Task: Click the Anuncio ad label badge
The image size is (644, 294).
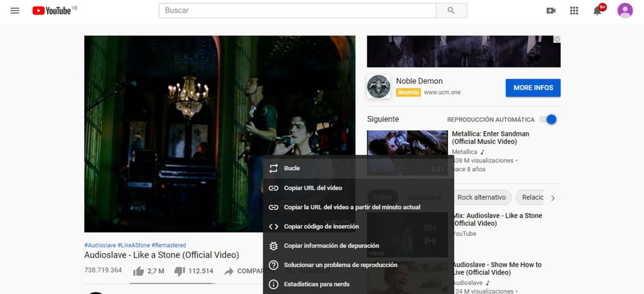Action: click(408, 92)
